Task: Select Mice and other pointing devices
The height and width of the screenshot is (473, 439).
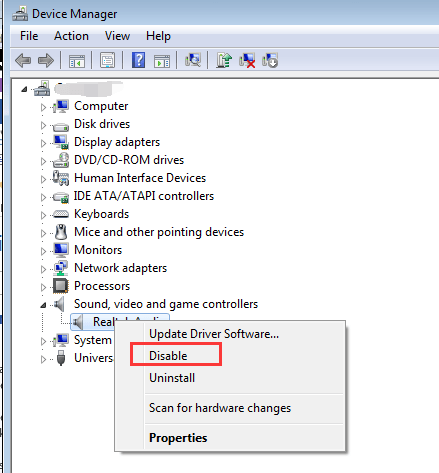Action: point(159,232)
